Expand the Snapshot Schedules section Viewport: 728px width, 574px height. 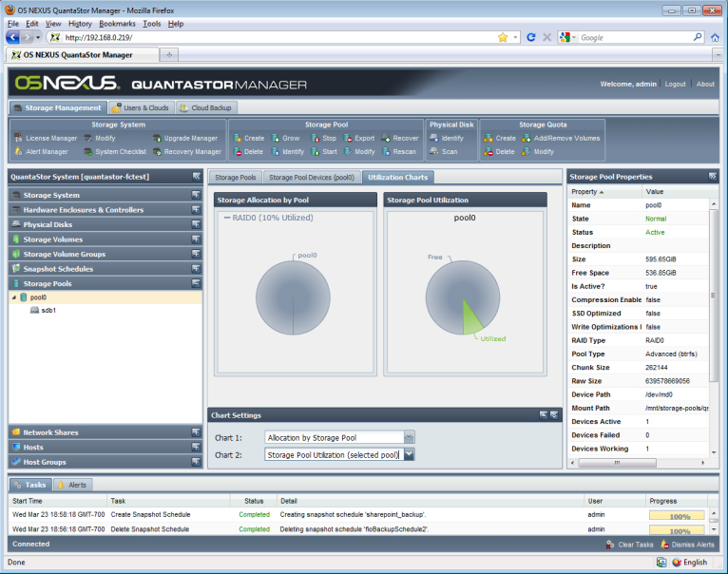click(196, 269)
